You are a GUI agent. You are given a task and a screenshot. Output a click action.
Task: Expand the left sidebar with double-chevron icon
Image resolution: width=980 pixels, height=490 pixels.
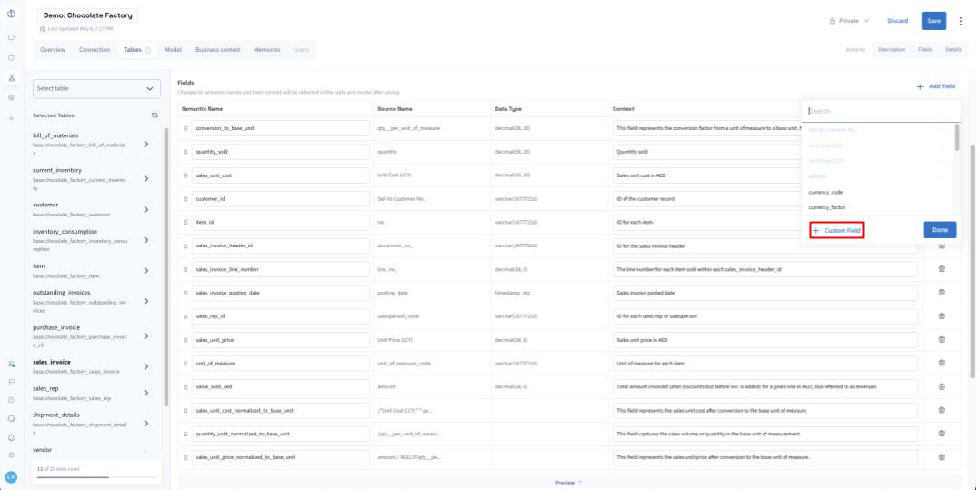(x=11, y=118)
